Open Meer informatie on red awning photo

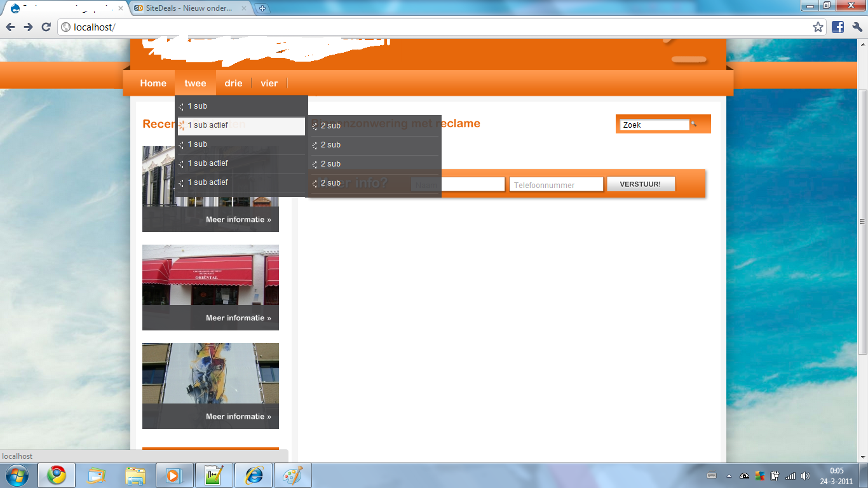(x=238, y=318)
